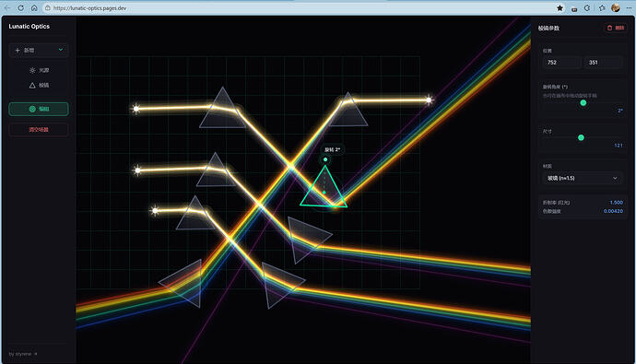This screenshot has width=636, height=364.
Task: Select the prism after the lowest left light source
Action: [x=195, y=218]
